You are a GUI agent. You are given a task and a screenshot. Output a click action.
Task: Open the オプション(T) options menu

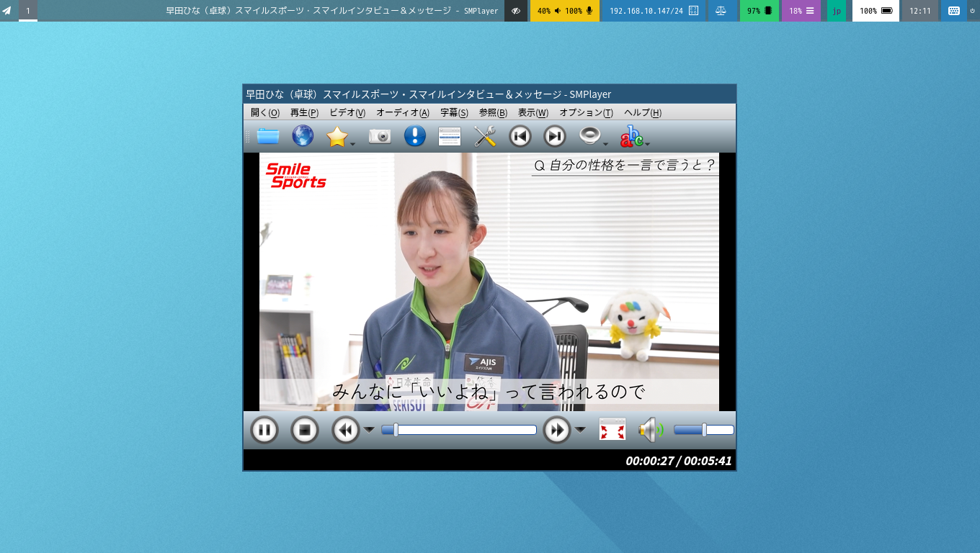[x=586, y=113]
